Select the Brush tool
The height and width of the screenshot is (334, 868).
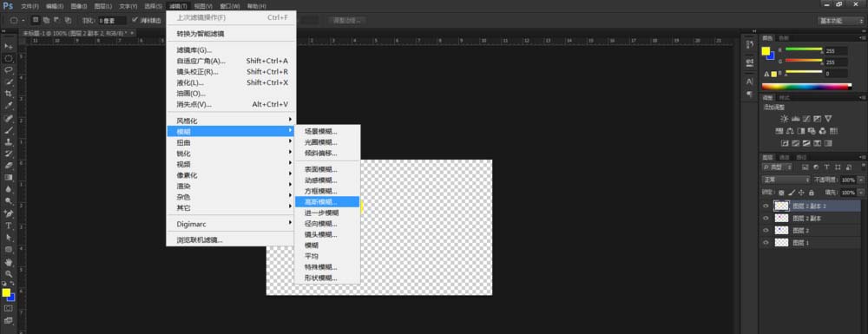pyautogui.click(x=9, y=130)
